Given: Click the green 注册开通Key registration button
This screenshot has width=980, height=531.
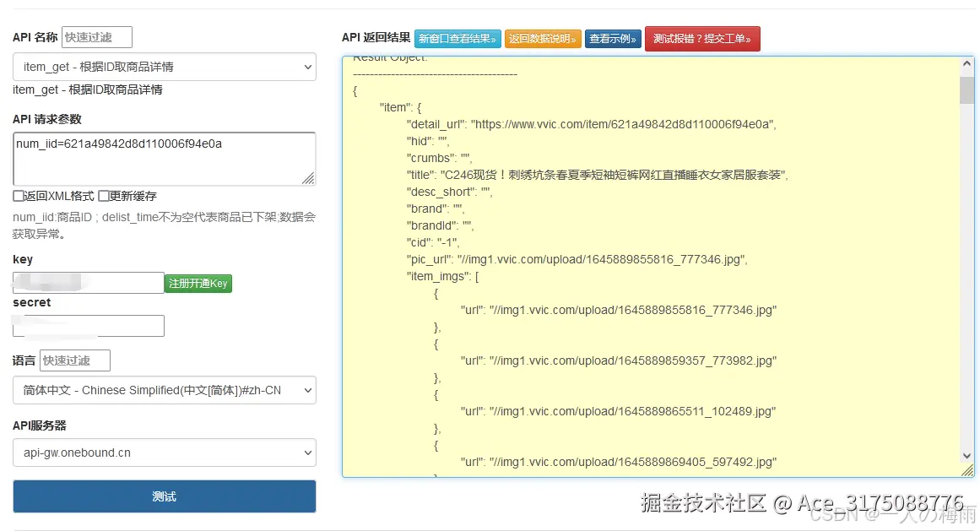Looking at the screenshot, I should coord(198,284).
